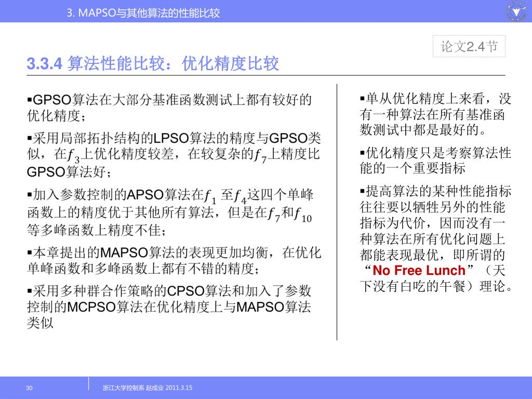The width and height of the screenshot is (532, 399).
Task: Click the heading '3.3.4 算法性能比较：优化精度比较'
Action: coord(153,63)
